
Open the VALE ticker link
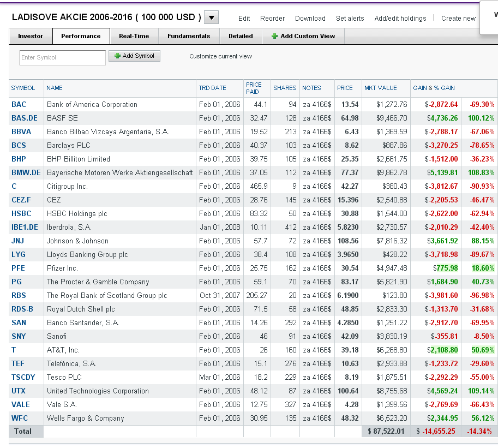[x=21, y=405]
